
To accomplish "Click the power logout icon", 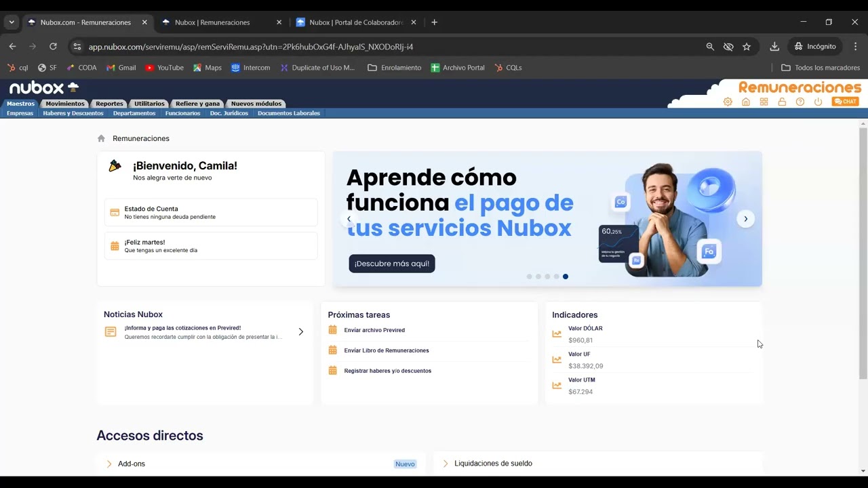I will tap(818, 102).
